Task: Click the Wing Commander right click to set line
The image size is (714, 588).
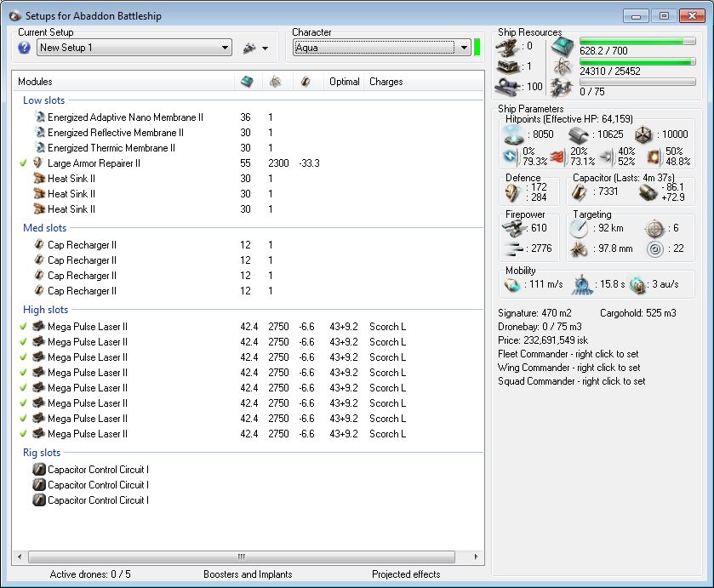Action: point(568,368)
